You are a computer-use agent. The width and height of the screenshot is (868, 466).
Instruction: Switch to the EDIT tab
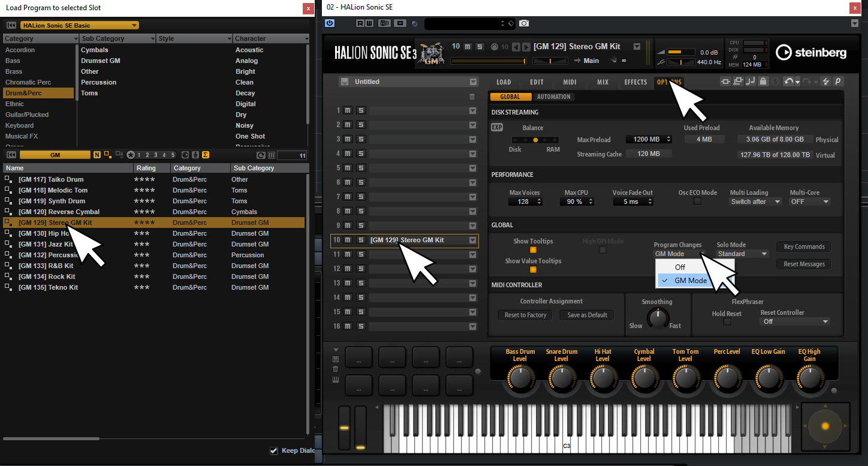click(x=537, y=82)
